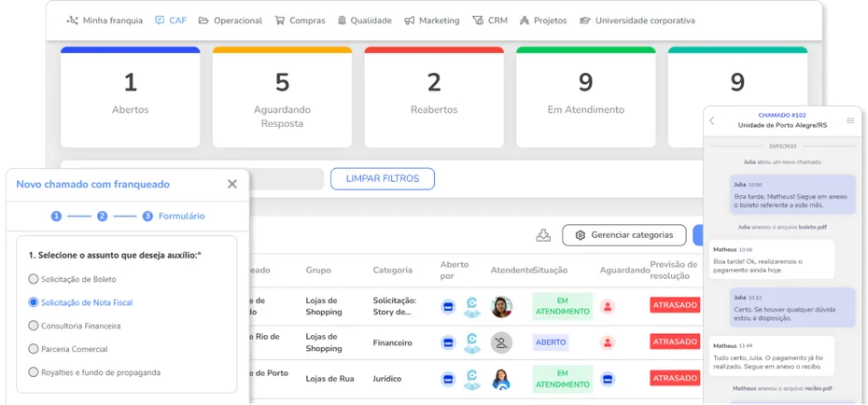Click ATRASADO badge in the Financeiro row

pos(675,342)
